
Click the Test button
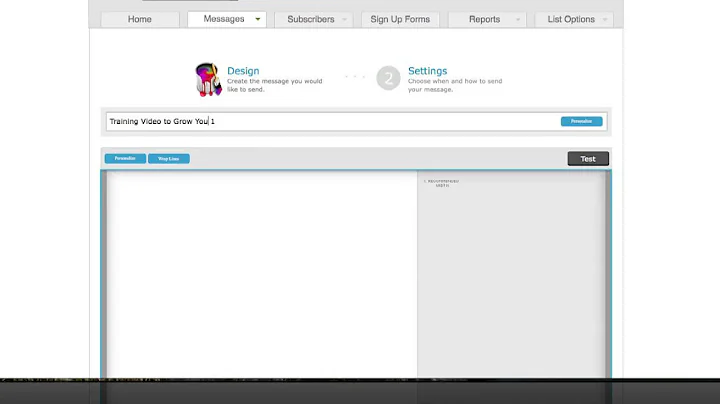click(588, 159)
